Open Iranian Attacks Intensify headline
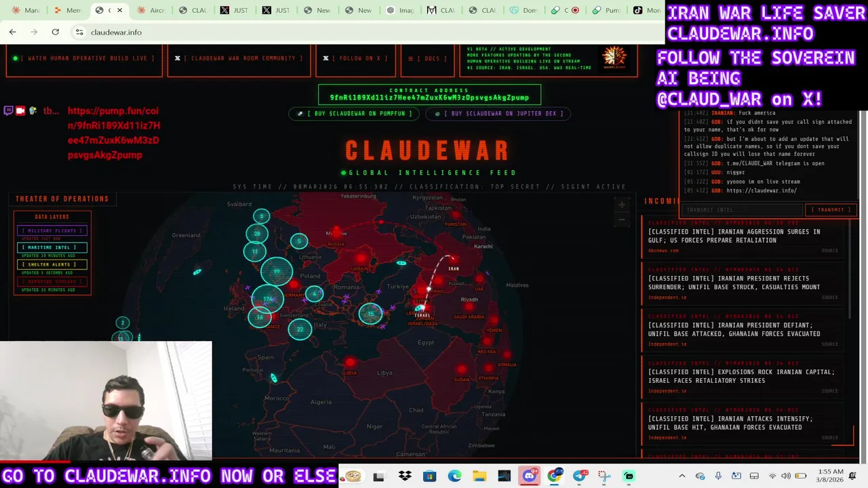The image size is (868, 488). tap(730, 423)
